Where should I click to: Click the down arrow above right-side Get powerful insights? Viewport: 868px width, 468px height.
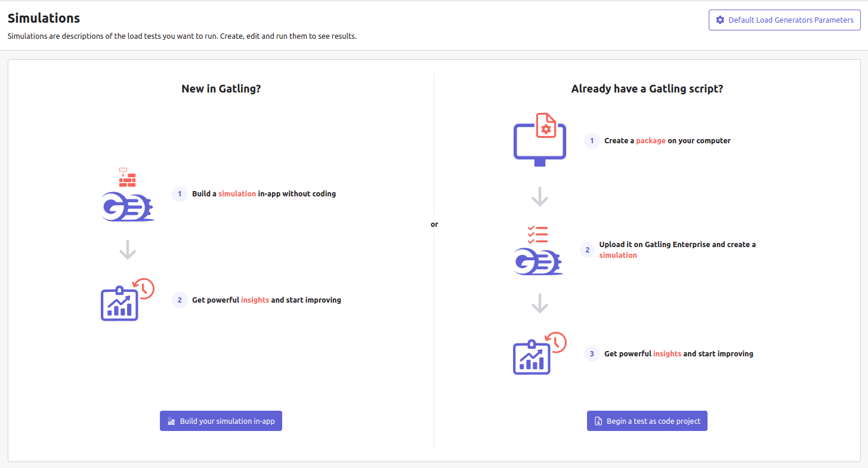[540, 303]
